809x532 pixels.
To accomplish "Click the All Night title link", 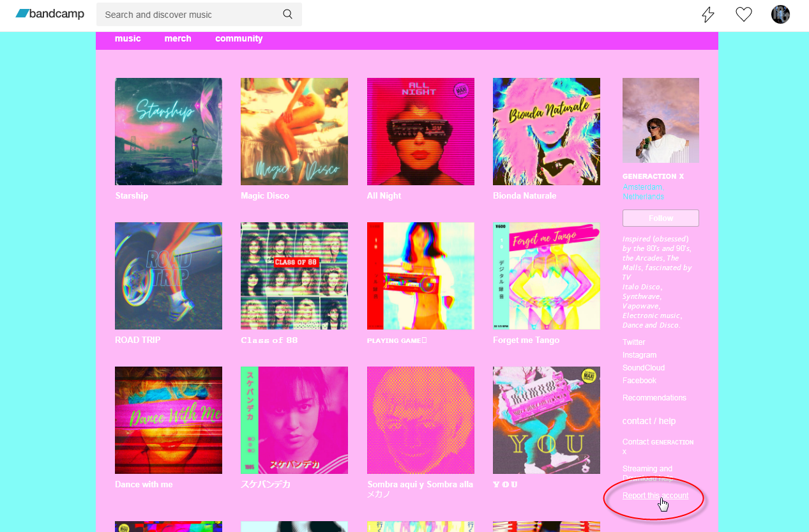I will [x=384, y=195].
